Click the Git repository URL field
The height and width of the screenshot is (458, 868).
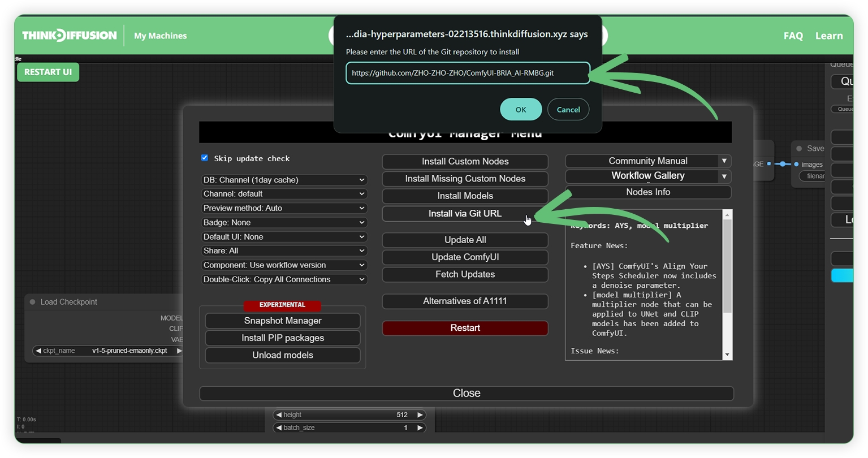click(468, 73)
